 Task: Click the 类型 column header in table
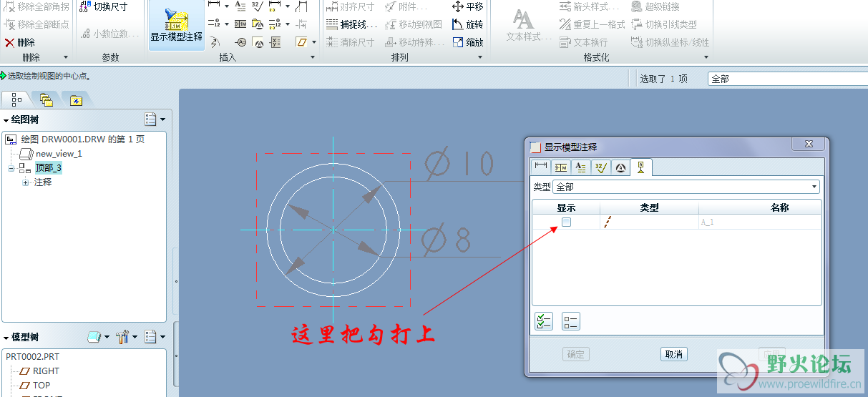coord(649,208)
